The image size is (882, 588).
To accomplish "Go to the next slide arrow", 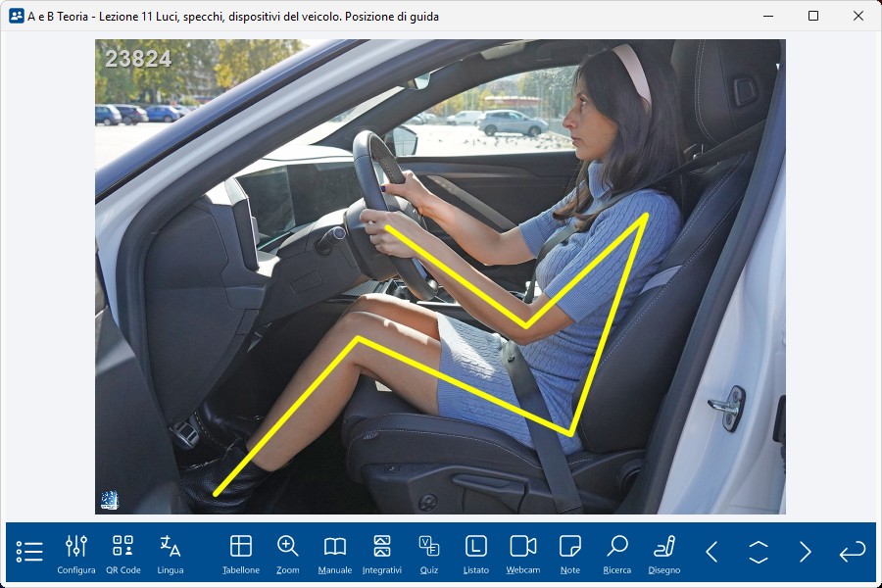I will pyautogui.click(x=805, y=552).
